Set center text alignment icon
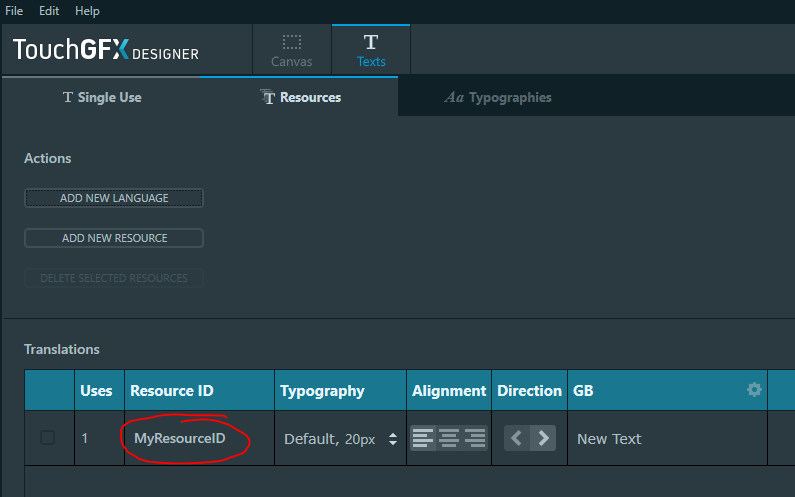The height and width of the screenshot is (497, 795). click(449, 438)
